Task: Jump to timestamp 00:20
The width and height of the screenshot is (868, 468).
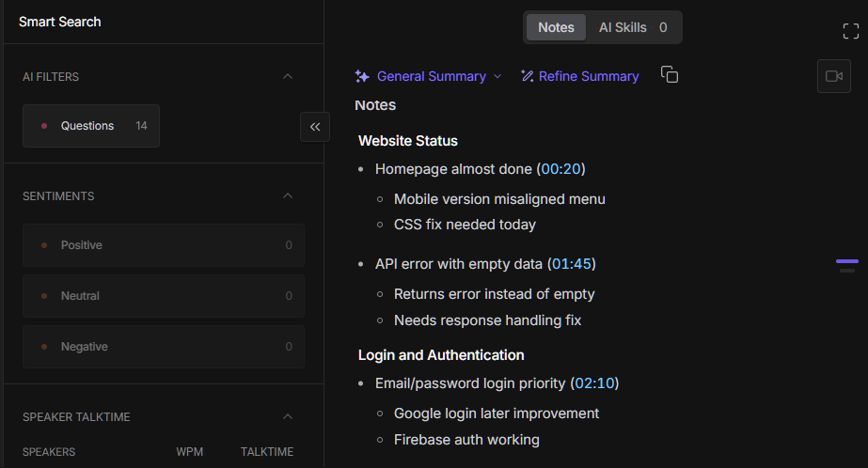Action: point(560,169)
